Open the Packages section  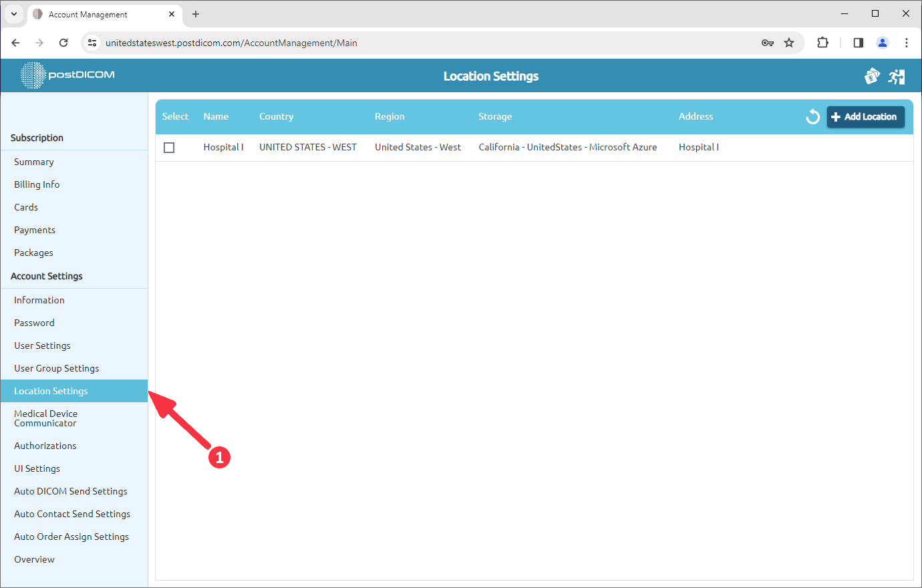point(33,253)
